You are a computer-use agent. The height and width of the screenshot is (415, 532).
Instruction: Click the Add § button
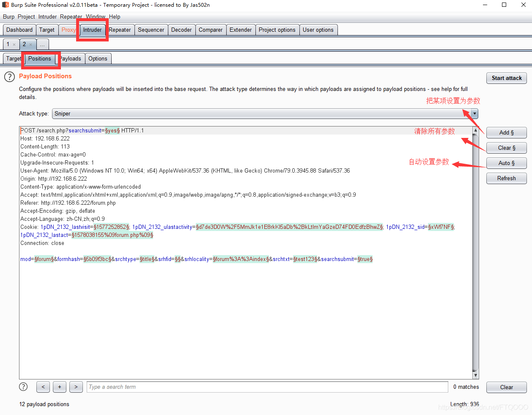pos(507,133)
